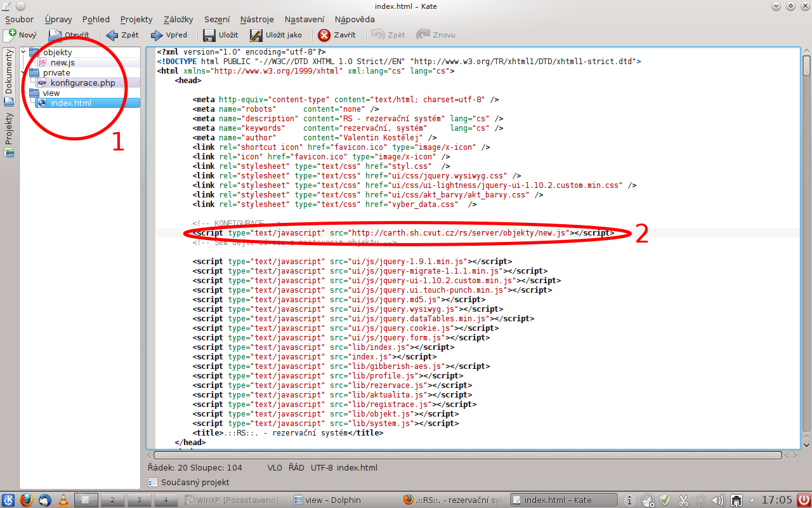Go forward with Vpřed arrow

(x=169, y=35)
